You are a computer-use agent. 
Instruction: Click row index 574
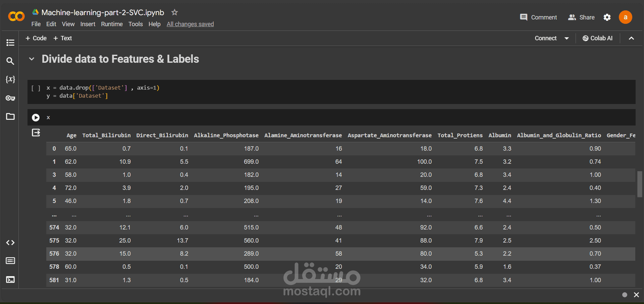[x=54, y=227]
